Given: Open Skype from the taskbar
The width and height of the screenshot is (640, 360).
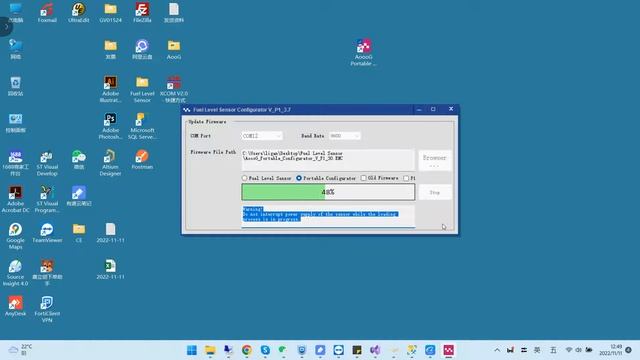Looking at the screenshot, I should tap(265, 350).
